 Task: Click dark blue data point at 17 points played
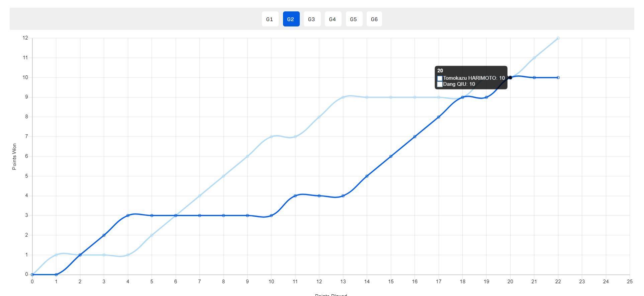click(439, 117)
